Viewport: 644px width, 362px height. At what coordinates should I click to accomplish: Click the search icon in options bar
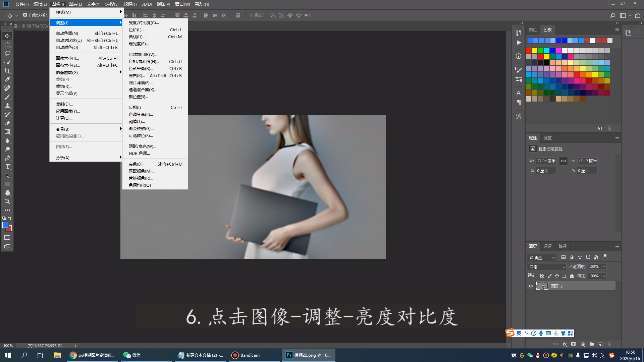click(x=612, y=15)
